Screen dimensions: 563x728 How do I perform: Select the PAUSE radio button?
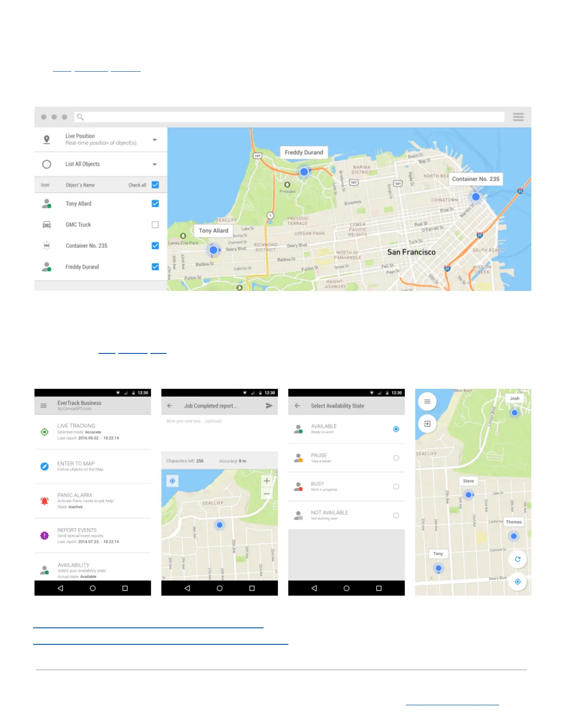396,458
